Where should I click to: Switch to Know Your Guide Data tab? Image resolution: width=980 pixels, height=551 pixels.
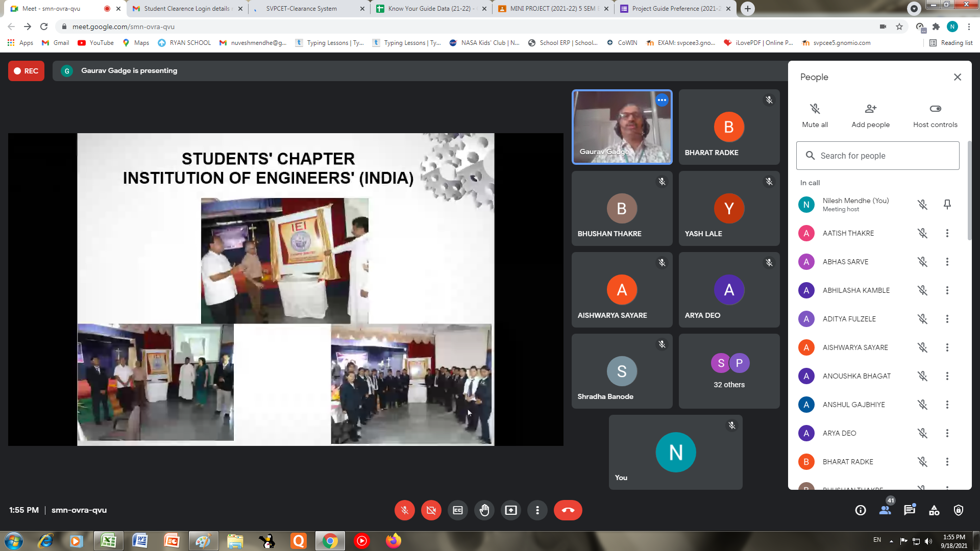431,9
